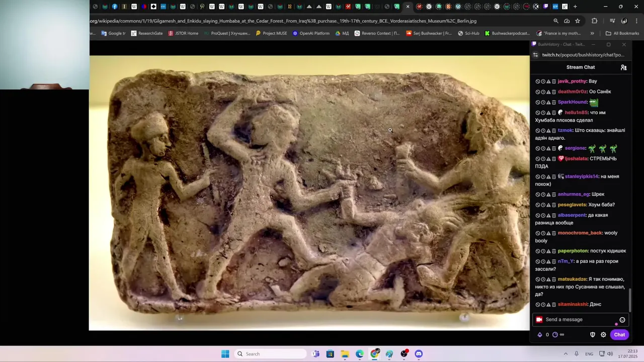This screenshot has height=362, width=644.
Task: Ban user nTm_Y with the ban icon
Action: tap(538, 261)
